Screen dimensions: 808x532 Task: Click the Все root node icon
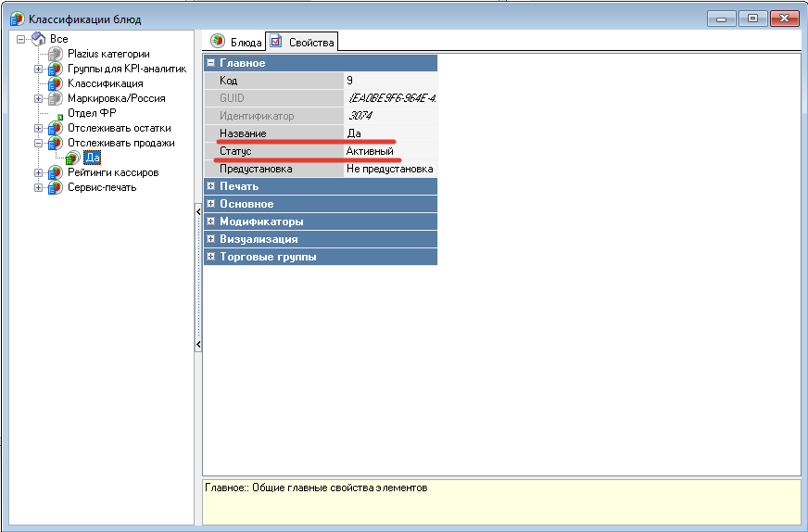pyautogui.click(x=38, y=39)
